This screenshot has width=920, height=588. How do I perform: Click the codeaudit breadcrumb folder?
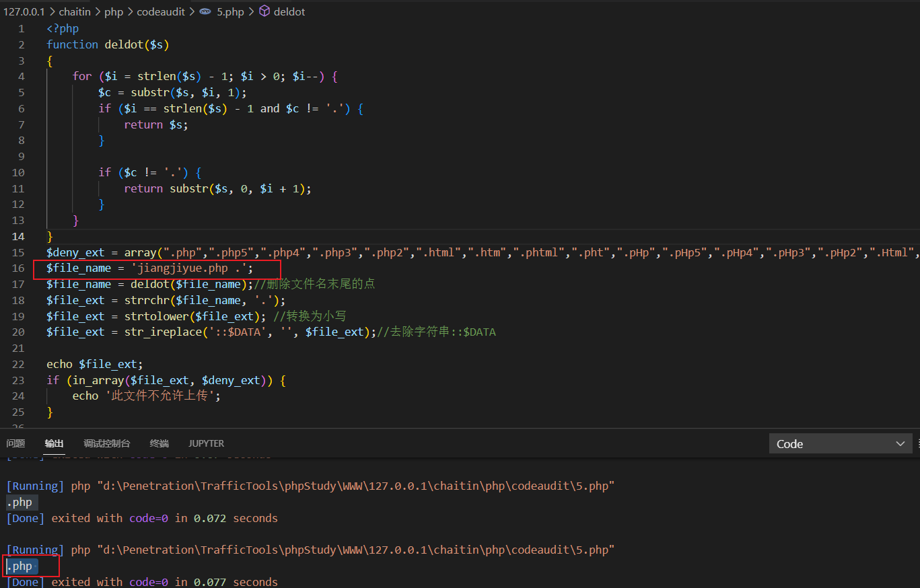coord(161,12)
